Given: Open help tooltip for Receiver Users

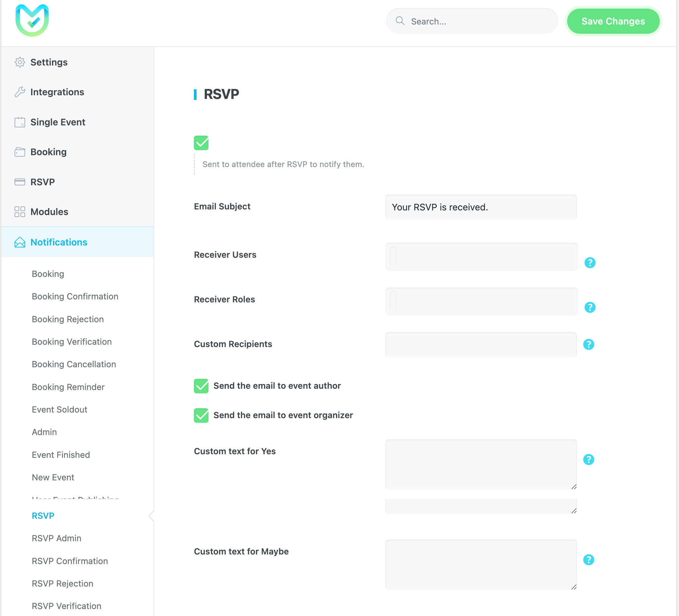Looking at the screenshot, I should (x=590, y=263).
